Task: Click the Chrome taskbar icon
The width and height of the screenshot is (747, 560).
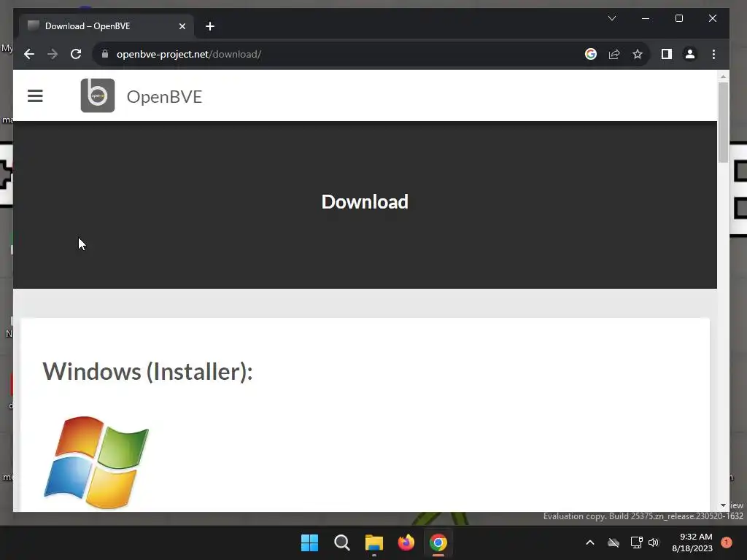Action: [x=438, y=542]
